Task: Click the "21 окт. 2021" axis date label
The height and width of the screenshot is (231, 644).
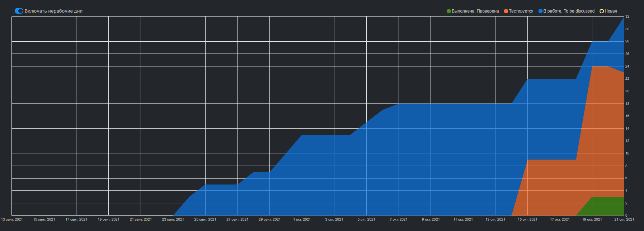Action: point(624,219)
